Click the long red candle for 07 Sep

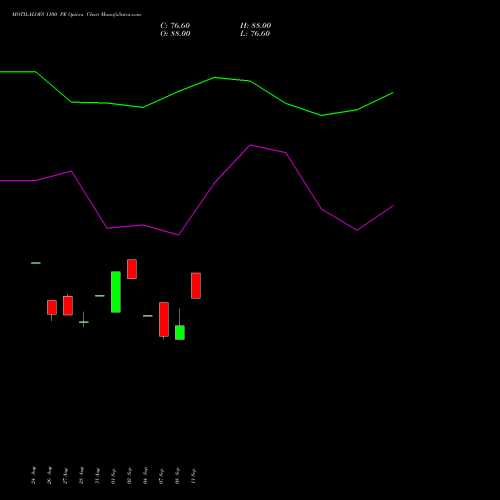[x=164, y=319]
